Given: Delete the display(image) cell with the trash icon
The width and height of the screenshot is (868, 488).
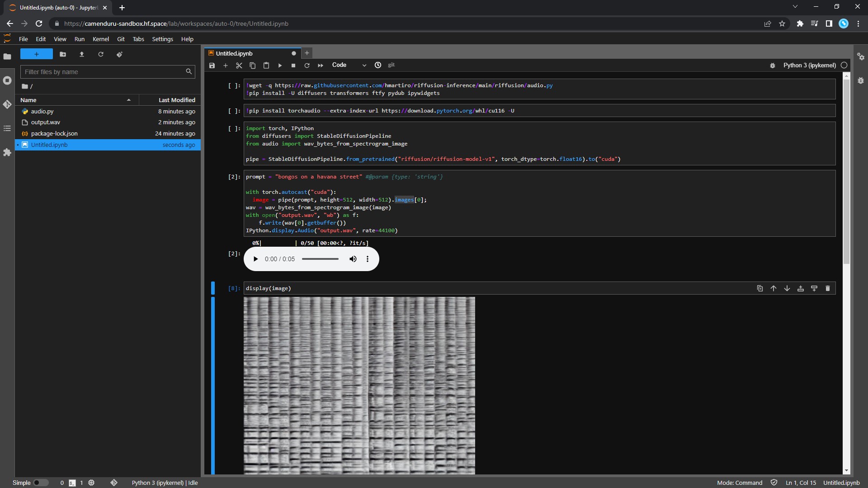Looking at the screenshot, I should (828, 288).
